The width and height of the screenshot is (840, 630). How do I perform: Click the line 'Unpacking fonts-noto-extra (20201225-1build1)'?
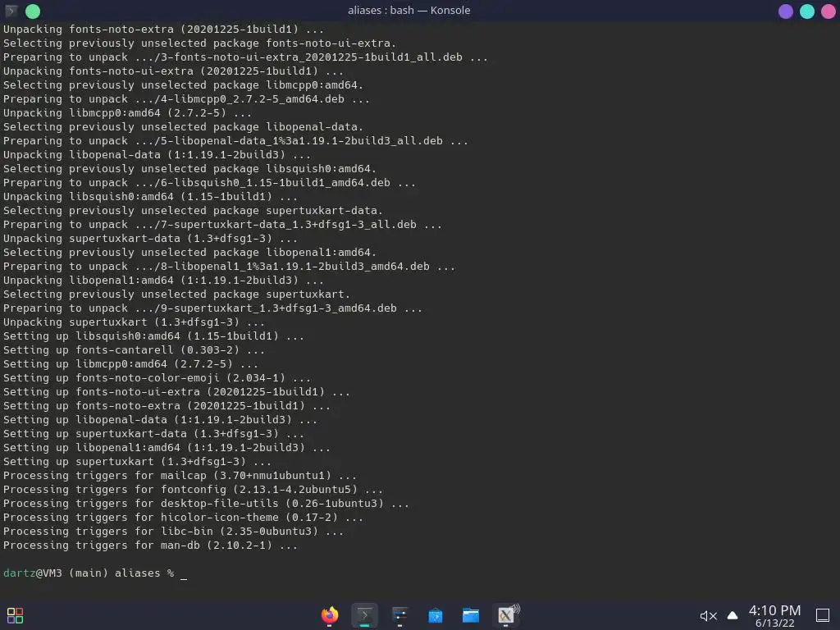[163, 29]
